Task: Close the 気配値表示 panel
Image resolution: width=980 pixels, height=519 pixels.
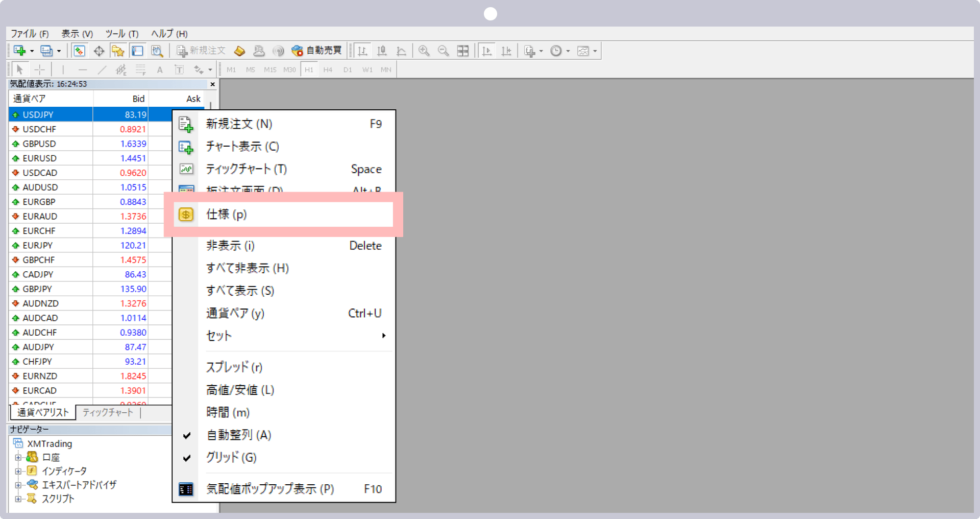Action: pyautogui.click(x=212, y=84)
